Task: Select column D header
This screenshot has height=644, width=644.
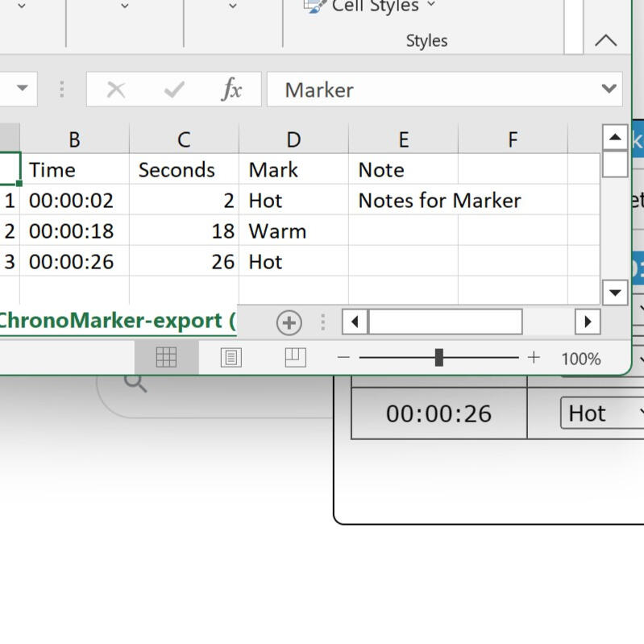Action: [293, 139]
